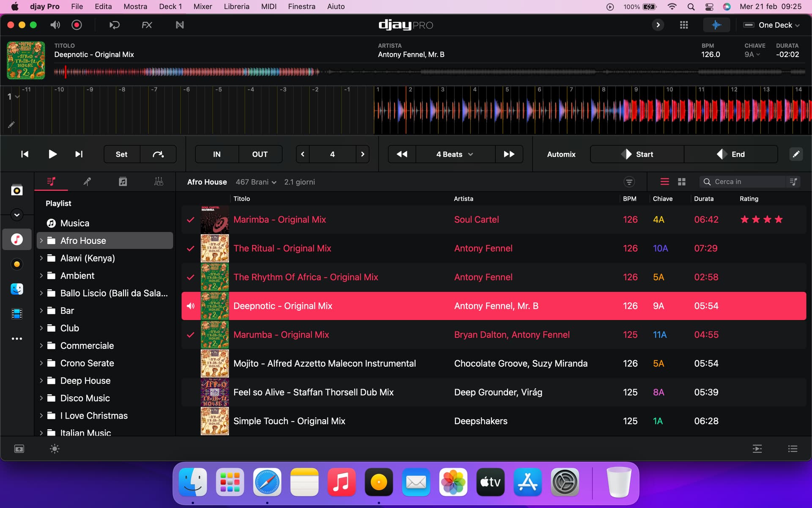The image size is (812, 508).
Task: Click the deck album artwork thumbnail
Action: [x=26, y=60]
